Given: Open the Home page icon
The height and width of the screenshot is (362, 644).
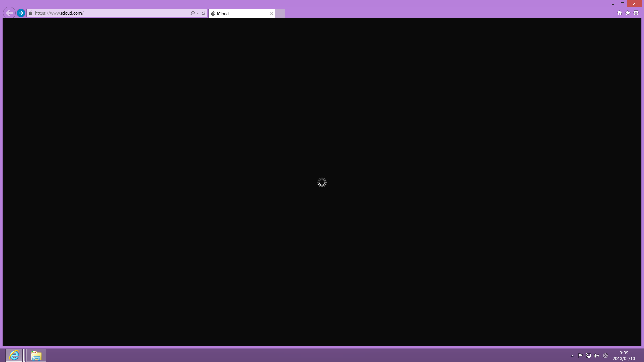Looking at the screenshot, I should (620, 13).
